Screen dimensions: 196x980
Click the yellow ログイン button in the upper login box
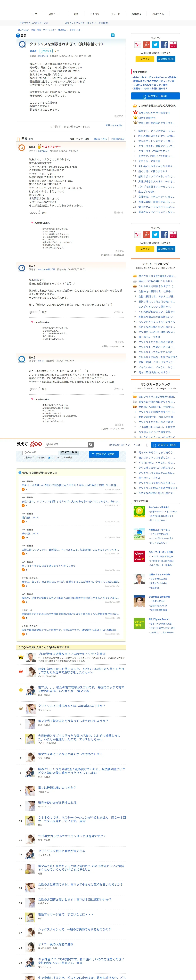click(x=145, y=59)
